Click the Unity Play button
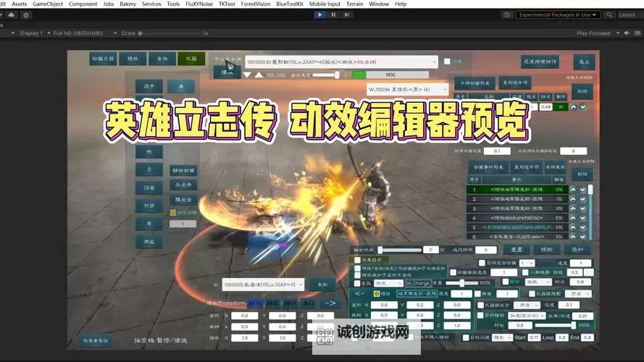The height and width of the screenshot is (362, 644). [x=319, y=14]
